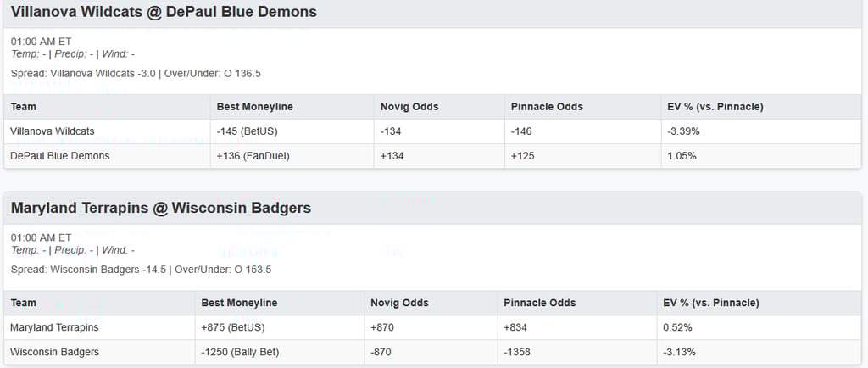
Task: Click Pinnacle Odds header in Maryland table
Action: click(x=539, y=303)
